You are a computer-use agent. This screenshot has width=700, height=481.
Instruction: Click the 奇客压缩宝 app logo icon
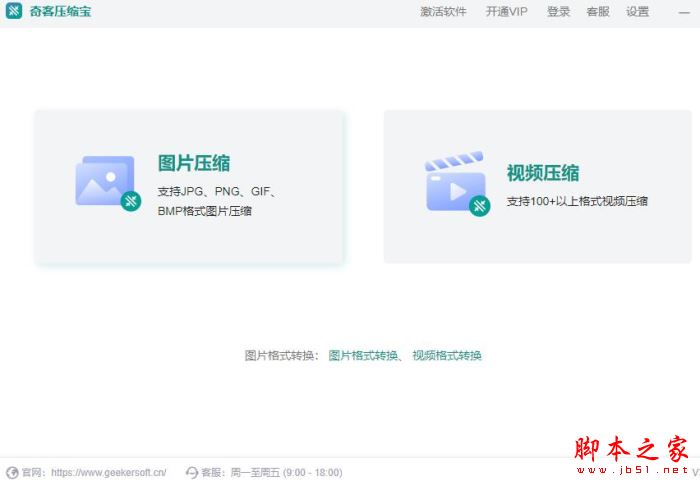click(x=14, y=12)
